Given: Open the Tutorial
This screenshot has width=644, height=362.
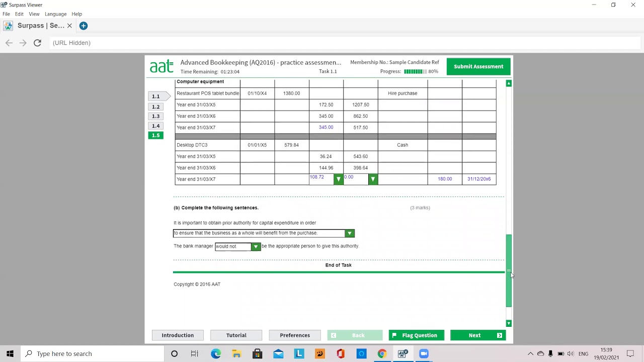Looking at the screenshot, I should tap(236, 335).
